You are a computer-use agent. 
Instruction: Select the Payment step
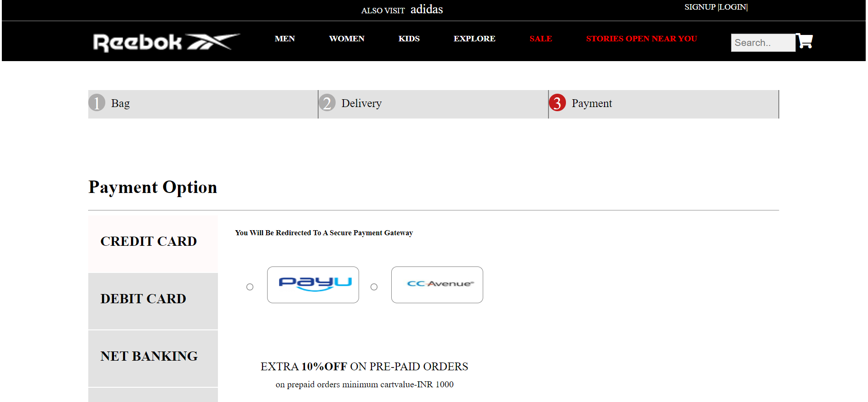click(663, 104)
